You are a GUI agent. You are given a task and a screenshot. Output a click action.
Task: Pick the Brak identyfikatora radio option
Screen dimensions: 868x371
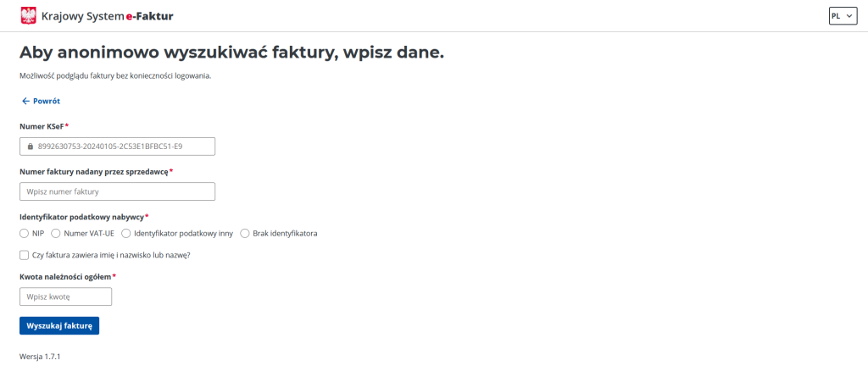(245, 233)
